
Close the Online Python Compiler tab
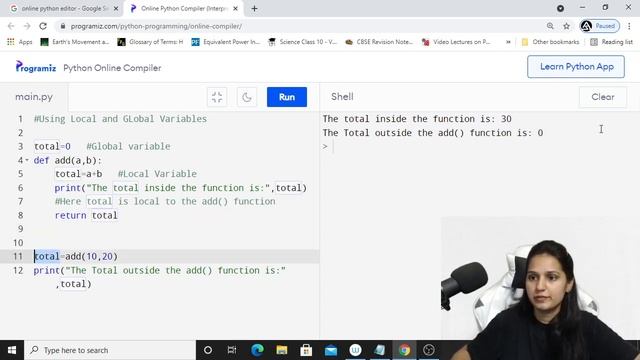235,9
